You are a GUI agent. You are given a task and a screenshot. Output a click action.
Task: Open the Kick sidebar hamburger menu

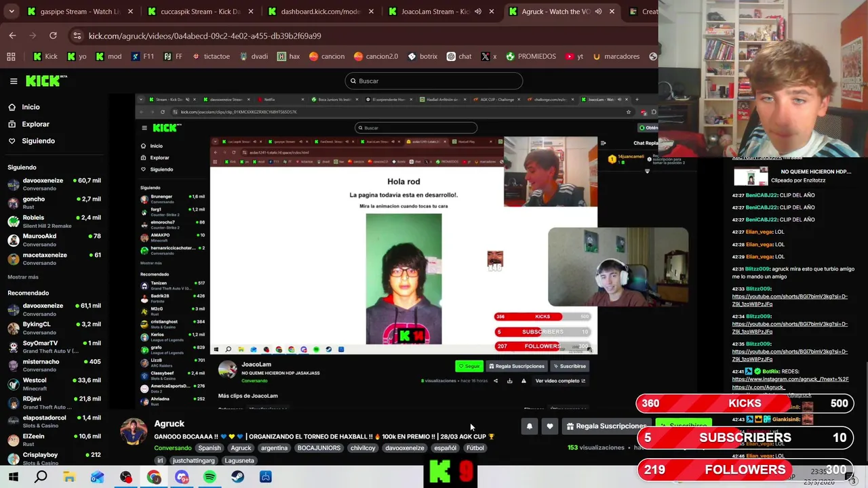click(14, 81)
